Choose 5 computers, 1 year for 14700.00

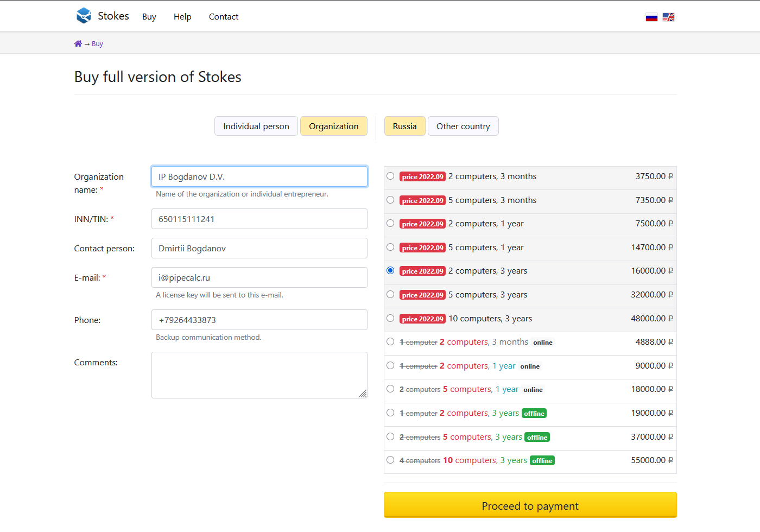click(390, 248)
